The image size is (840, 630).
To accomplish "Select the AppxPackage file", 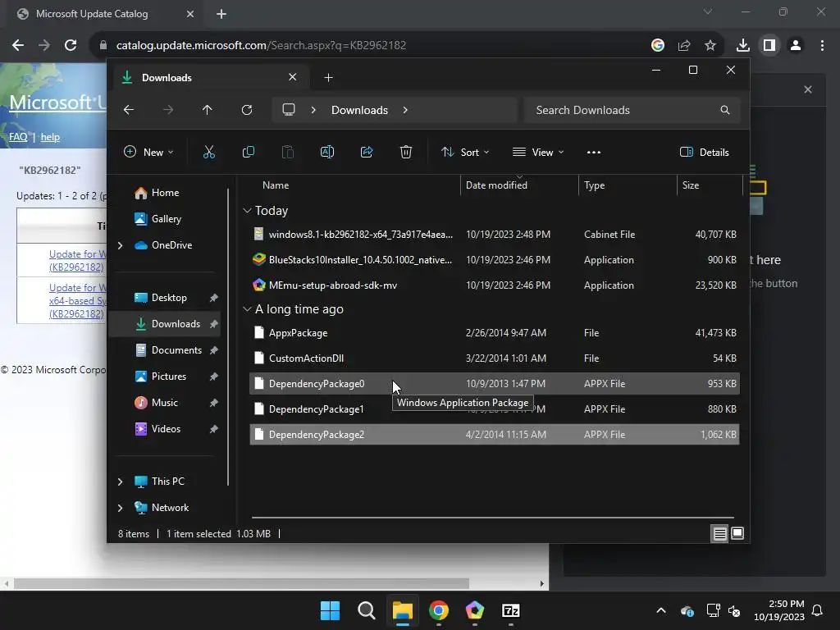I will (495, 333).
